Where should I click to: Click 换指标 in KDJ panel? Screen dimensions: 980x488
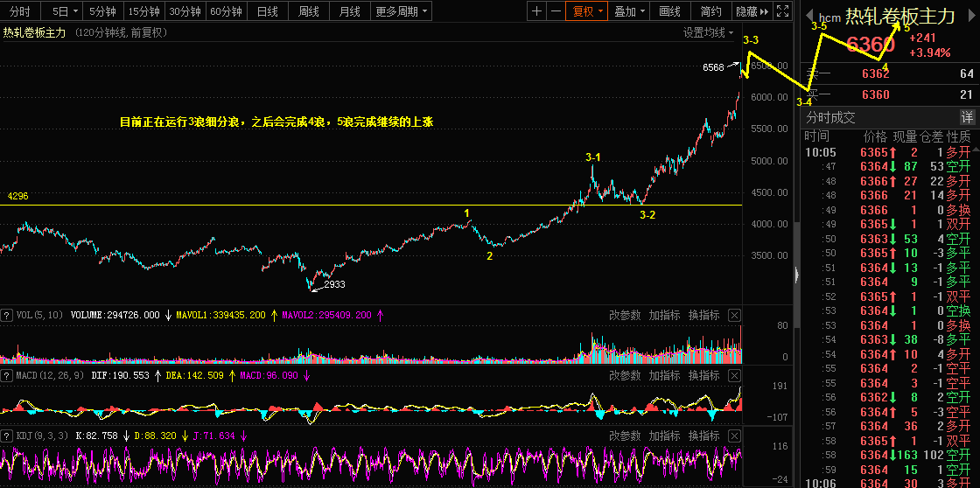coord(703,436)
